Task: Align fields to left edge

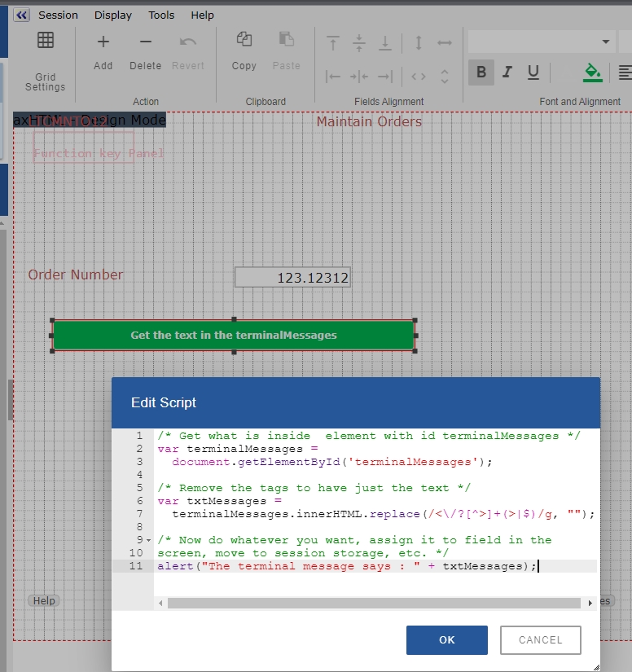Action: (333, 77)
